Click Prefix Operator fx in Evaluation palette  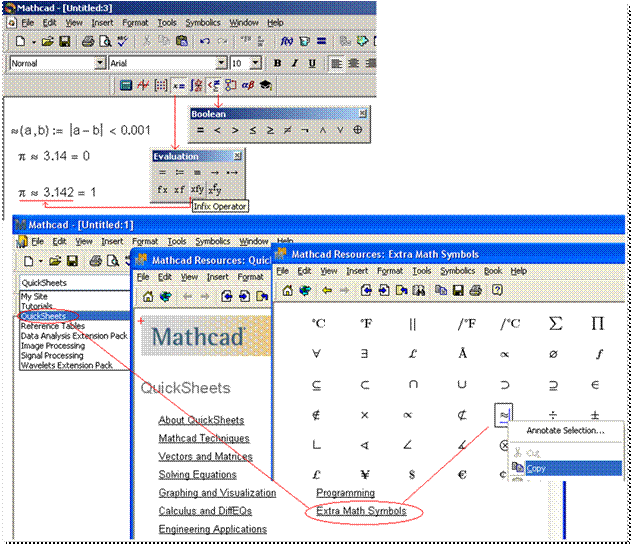[x=162, y=189]
